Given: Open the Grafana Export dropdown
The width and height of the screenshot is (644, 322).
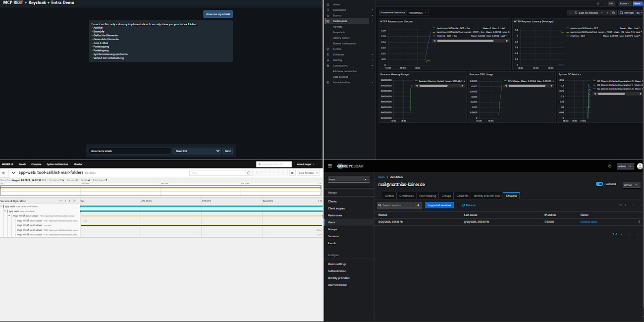Looking at the screenshot, I should pyautogui.click(x=625, y=3).
